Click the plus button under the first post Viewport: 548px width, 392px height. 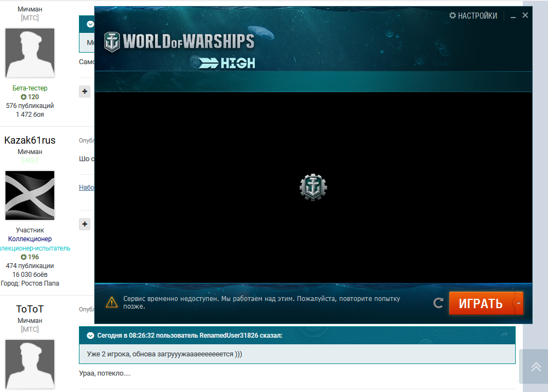pyautogui.click(x=85, y=92)
